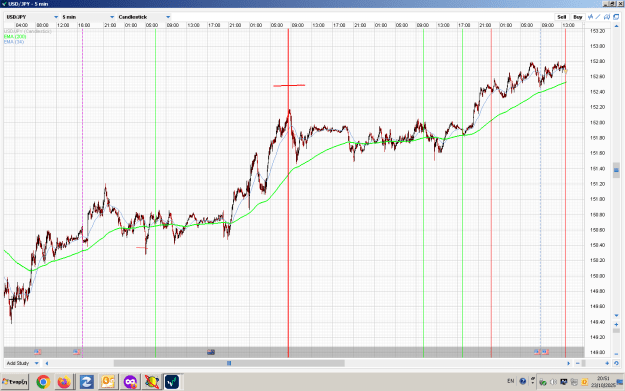
Task: Open the Candlestick chart type dropdown
Action: click(x=144, y=17)
